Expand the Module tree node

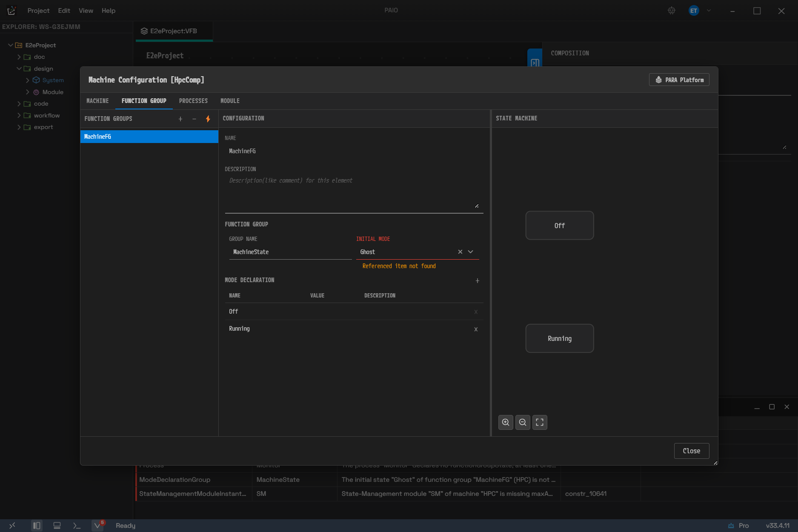(28, 92)
